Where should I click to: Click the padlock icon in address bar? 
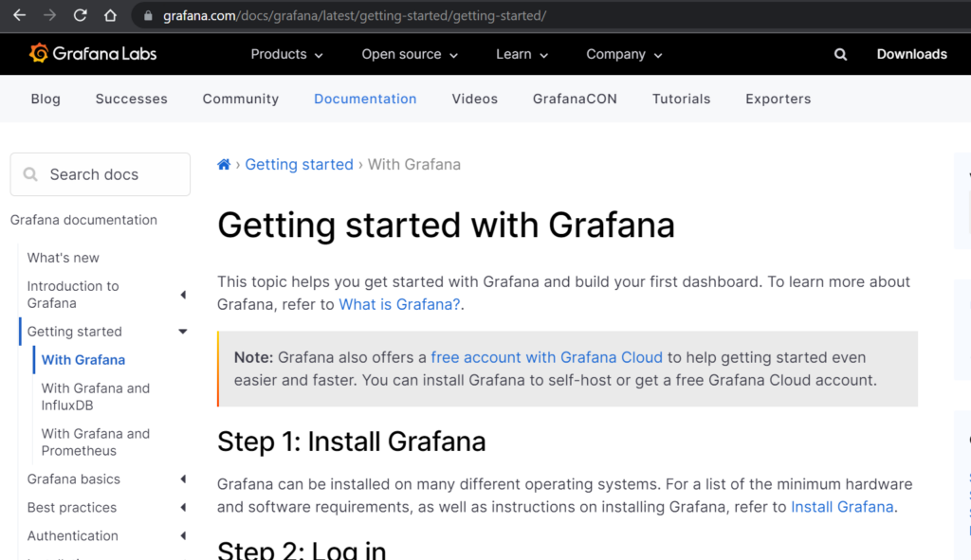(x=147, y=16)
